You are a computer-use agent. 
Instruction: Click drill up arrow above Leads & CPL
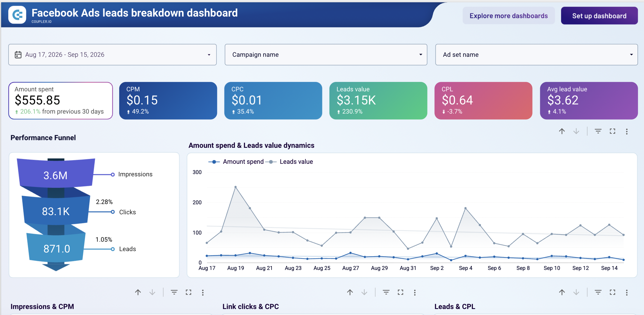pos(562,292)
